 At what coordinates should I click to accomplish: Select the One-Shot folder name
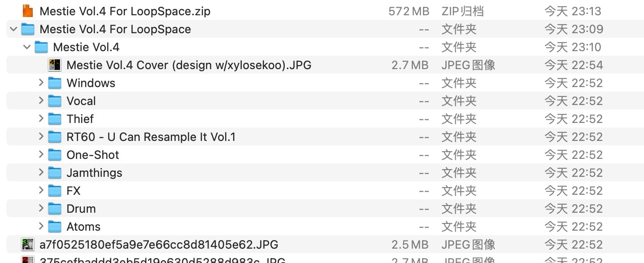tap(93, 155)
